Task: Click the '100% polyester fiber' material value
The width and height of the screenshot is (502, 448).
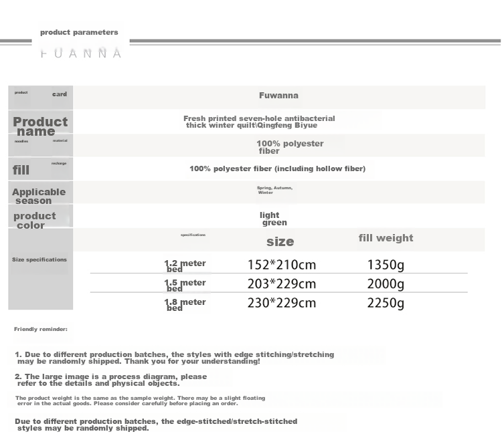Action: (x=290, y=147)
